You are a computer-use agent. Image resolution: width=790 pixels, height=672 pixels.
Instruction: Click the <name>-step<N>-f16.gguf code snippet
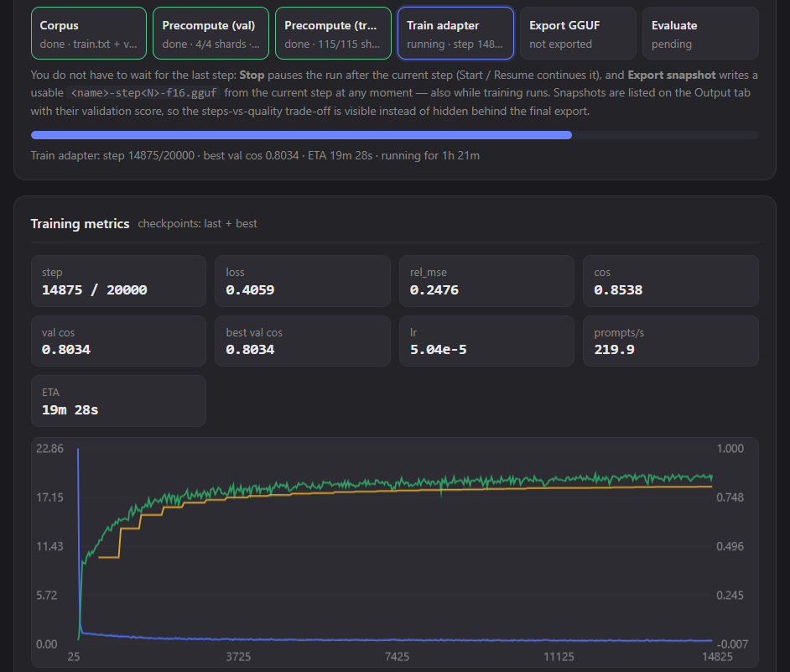tap(143, 93)
